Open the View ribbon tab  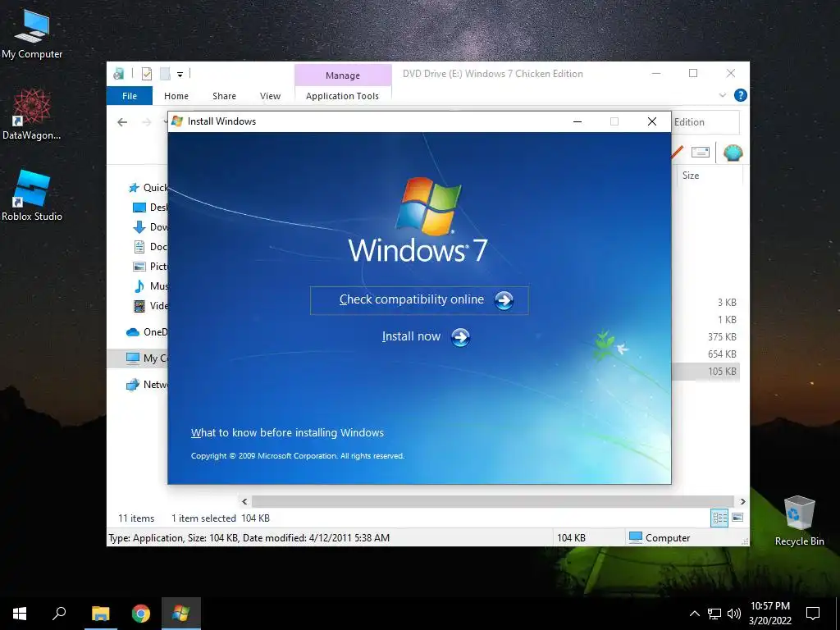click(270, 96)
